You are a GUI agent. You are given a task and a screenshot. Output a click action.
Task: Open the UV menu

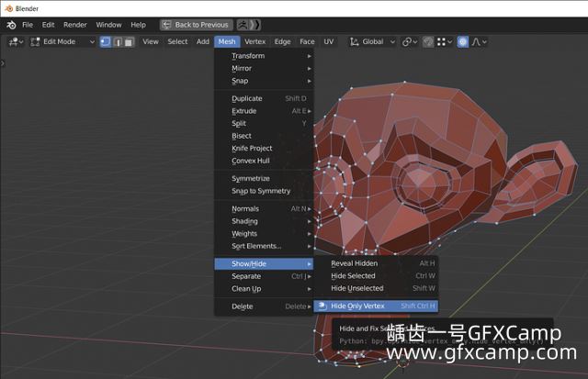329,42
